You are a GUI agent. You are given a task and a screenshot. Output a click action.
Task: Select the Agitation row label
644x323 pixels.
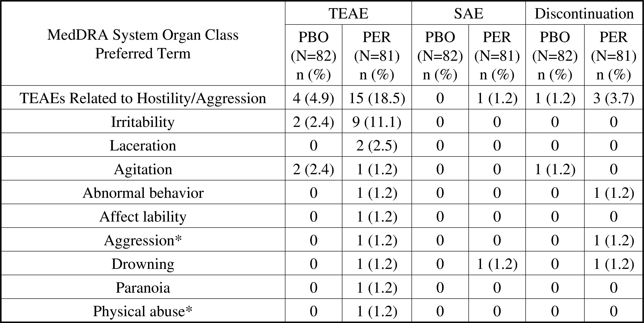pos(143,169)
